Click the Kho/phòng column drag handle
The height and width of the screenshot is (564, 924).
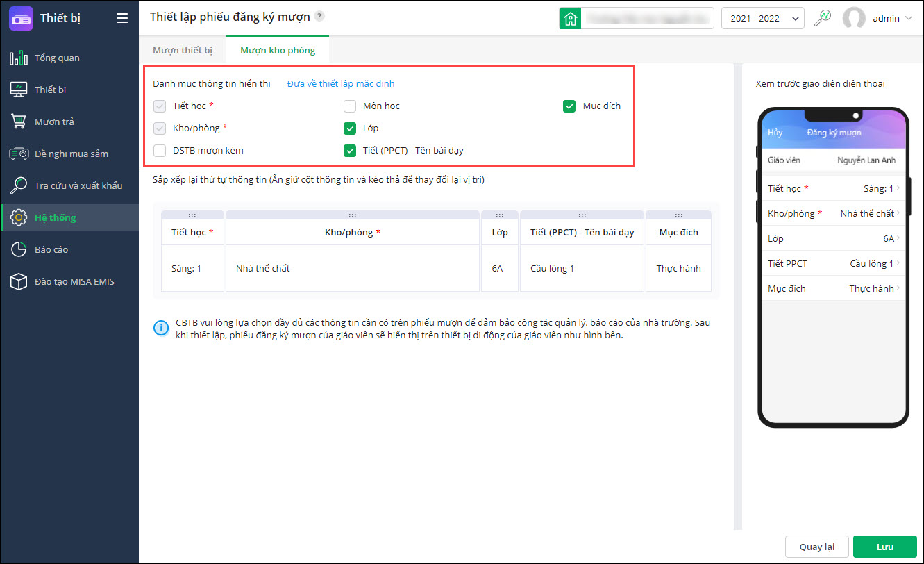pos(353,215)
